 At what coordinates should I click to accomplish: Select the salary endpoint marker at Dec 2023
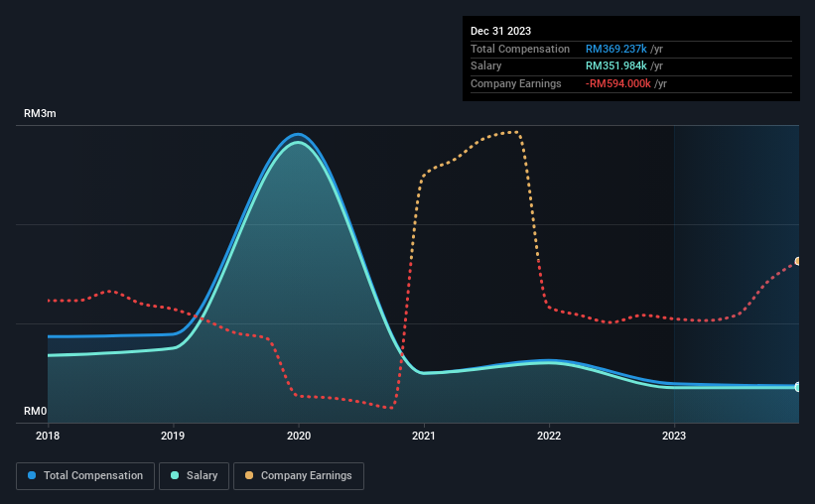tap(798, 387)
